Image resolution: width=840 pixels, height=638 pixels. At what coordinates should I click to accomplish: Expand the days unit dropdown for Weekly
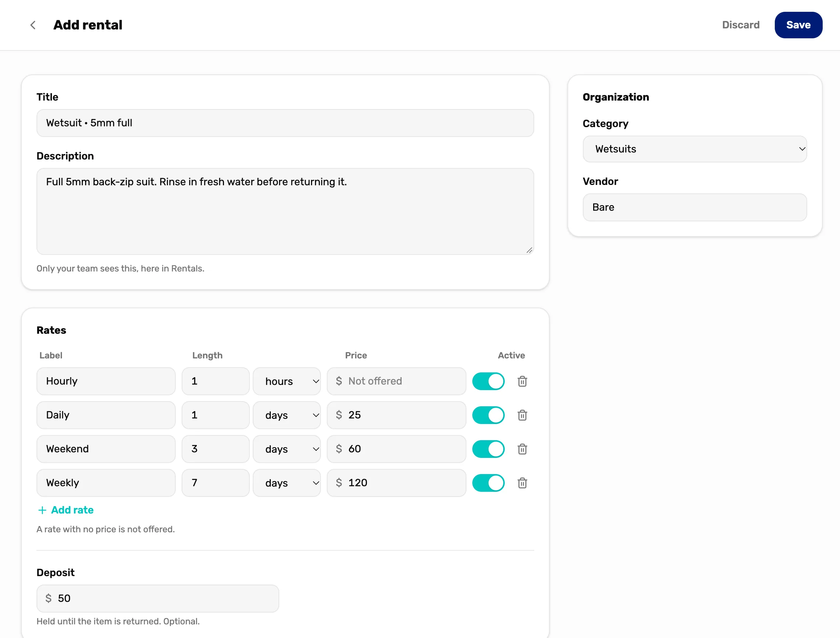tap(287, 483)
